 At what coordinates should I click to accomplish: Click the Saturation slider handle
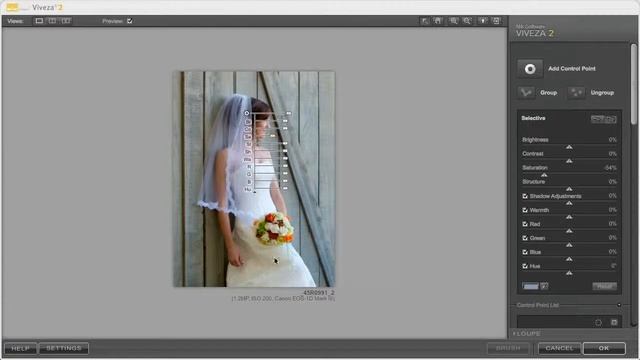(544, 175)
